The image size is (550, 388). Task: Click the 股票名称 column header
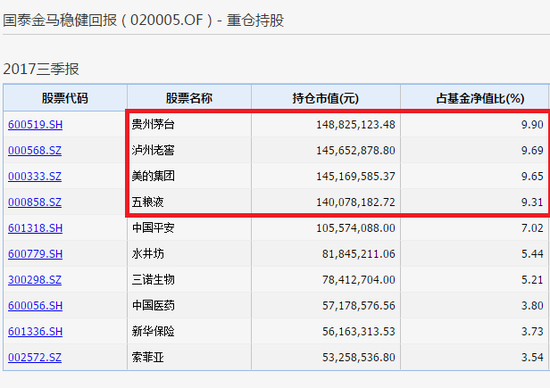189,98
